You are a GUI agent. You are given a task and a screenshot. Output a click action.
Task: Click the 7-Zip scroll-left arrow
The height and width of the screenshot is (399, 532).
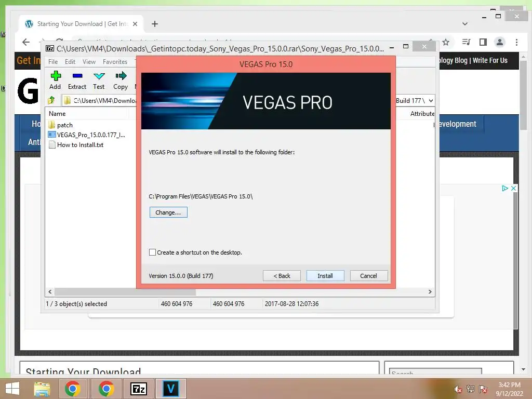coord(50,292)
